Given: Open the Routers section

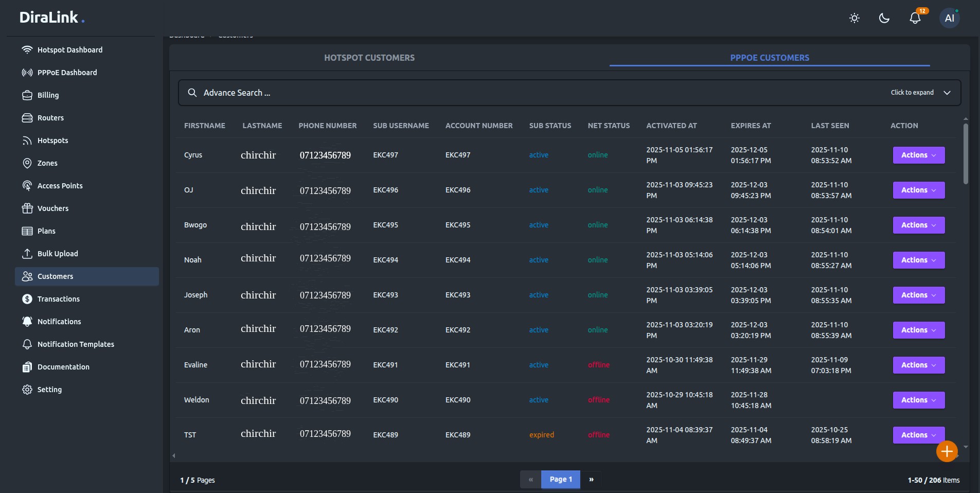Looking at the screenshot, I should [x=28, y=117].
